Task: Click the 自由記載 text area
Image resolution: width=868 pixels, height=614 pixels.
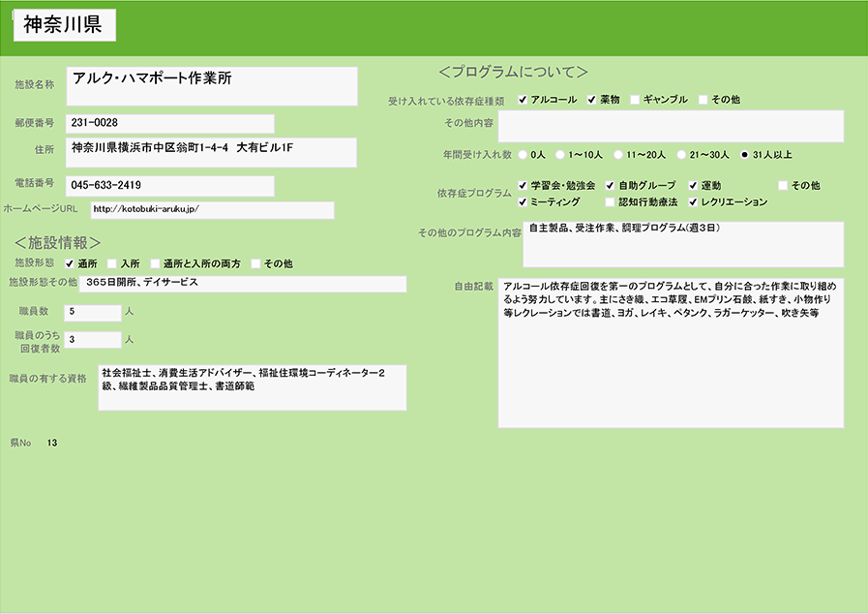Action: 670,353
